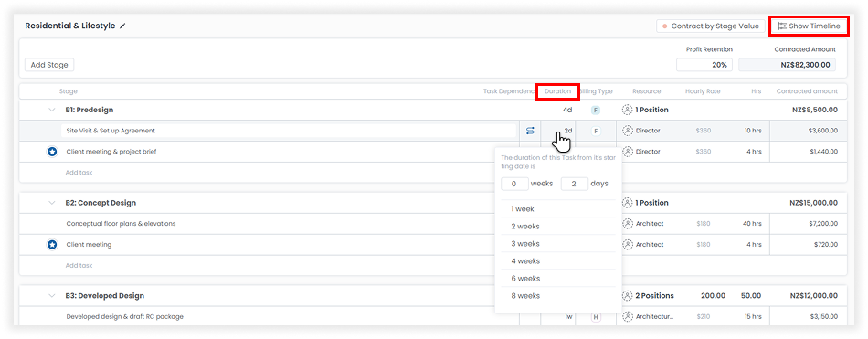Click Architect icon on Conceptual floor plans row
This screenshot has width=868, height=339.
[x=627, y=224]
